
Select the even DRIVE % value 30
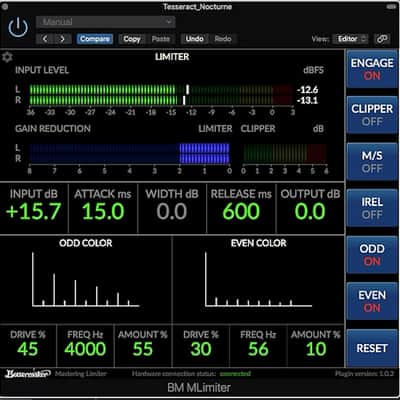(201, 349)
